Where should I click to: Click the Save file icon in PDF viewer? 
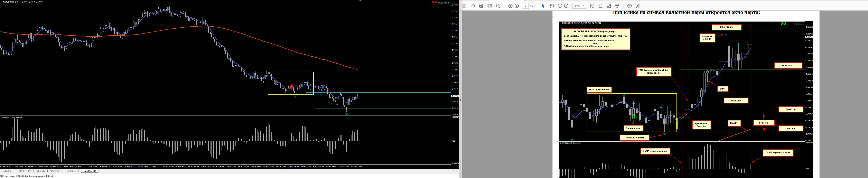click(464, 6)
